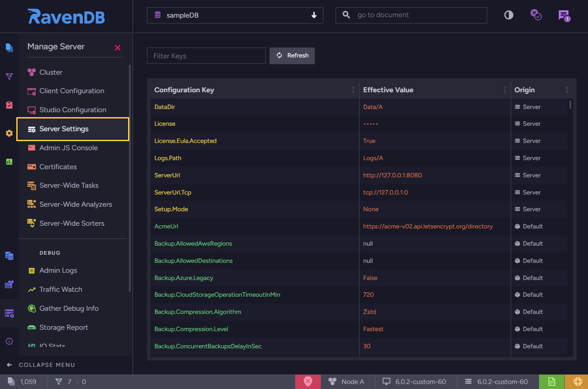Open the Indexes sidebar icon
This screenshot has height=389, width=588.
9,76
